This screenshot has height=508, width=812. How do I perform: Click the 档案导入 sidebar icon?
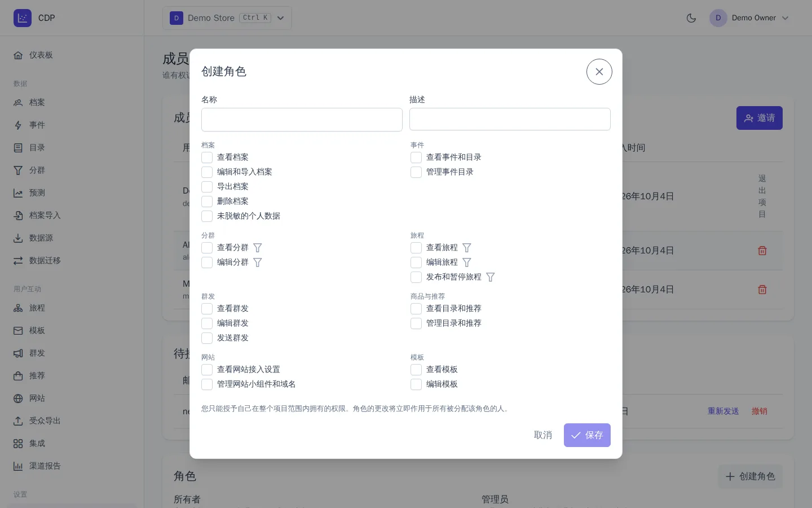coord(18,216)
